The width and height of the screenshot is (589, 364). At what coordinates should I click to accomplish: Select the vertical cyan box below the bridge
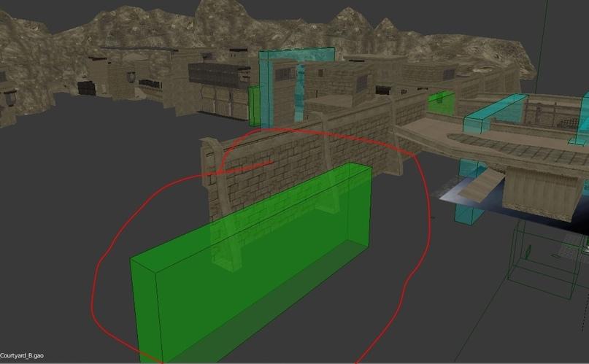coord(466,203)
